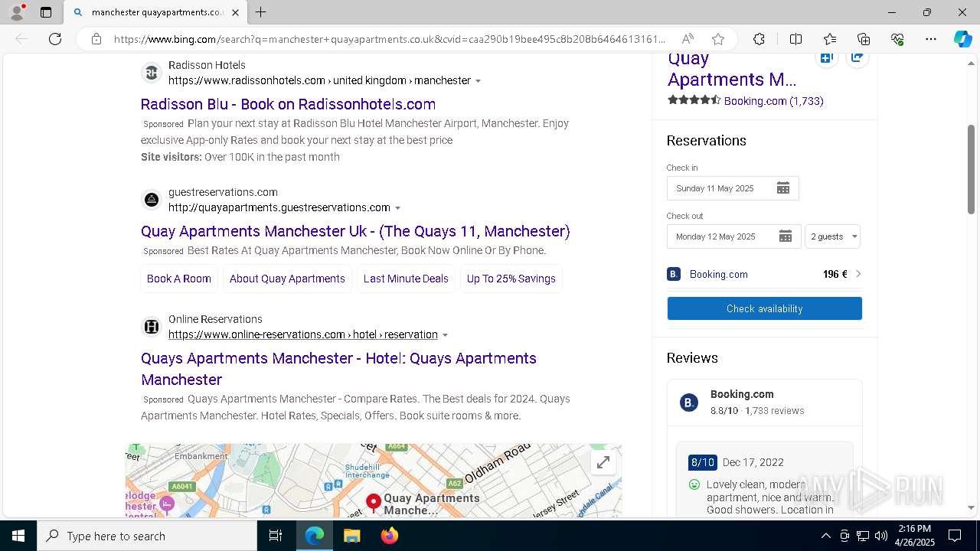
Task: Click the address bar URL
Action: pyautogui.click(x=390, y=39)
